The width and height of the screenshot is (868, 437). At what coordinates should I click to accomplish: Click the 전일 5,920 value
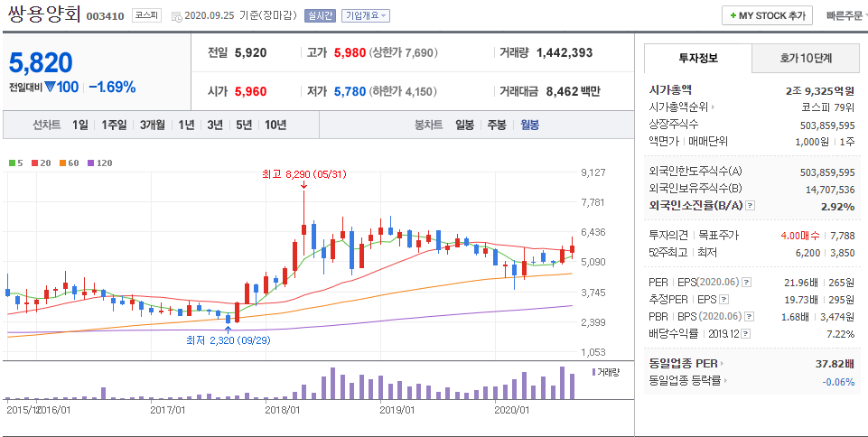pos(250,53)
